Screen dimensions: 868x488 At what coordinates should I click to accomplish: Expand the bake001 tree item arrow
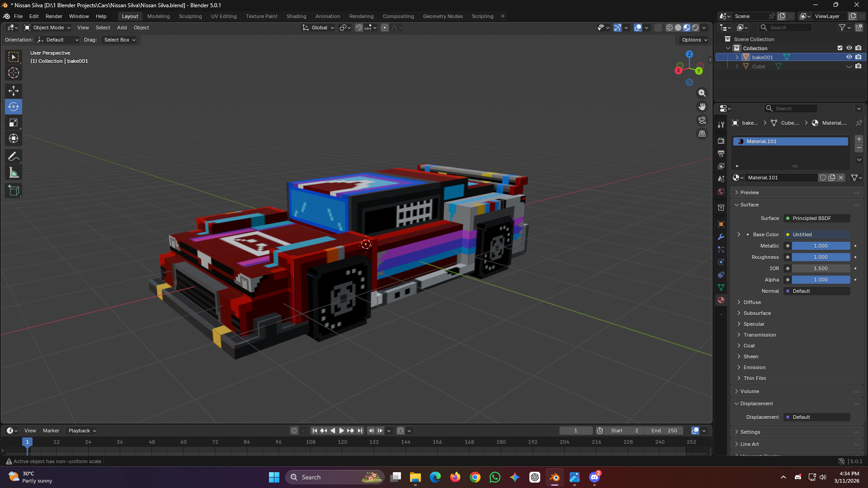coord(737,57)
